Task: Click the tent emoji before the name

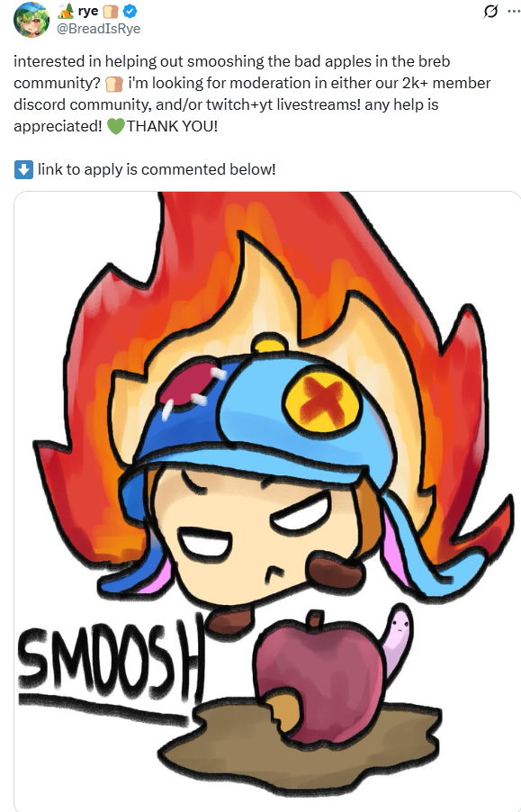Action: [66, 11]
